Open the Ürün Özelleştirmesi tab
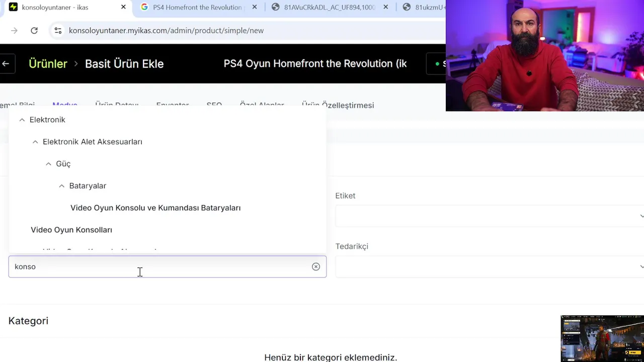Image resolution: width=644 pixels, height=362 pixels. 338,105
